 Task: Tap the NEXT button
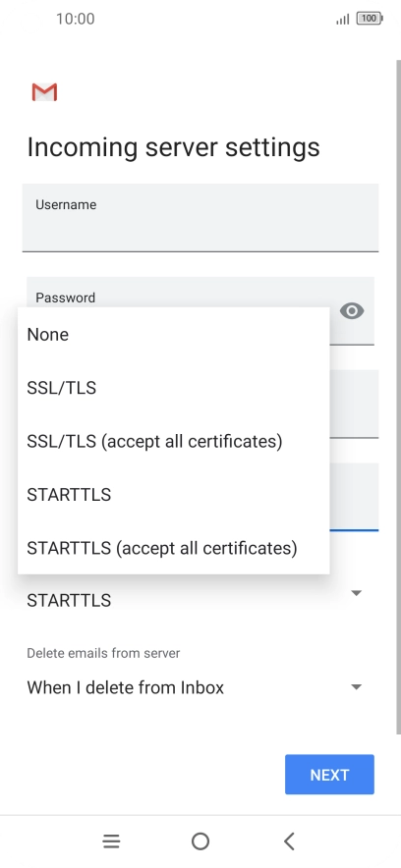(329, 775)
